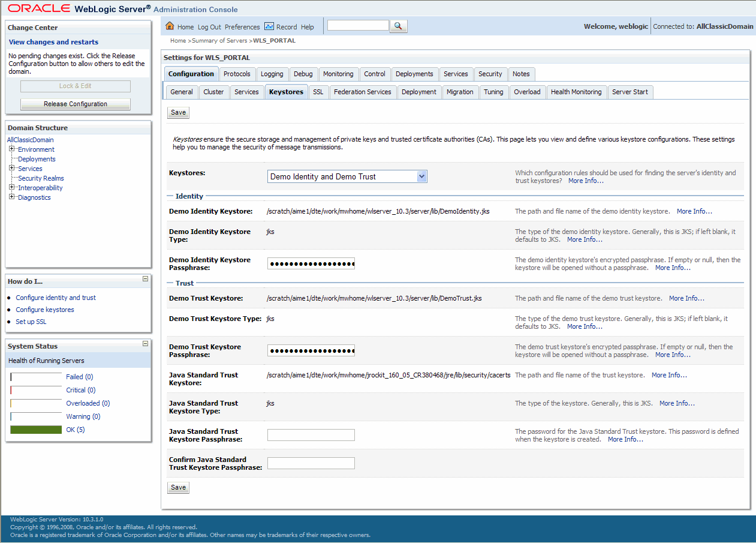This screenshot has width=756, height=543.
Task: Open the Set up SSL help link
Action: pos(31,322)
